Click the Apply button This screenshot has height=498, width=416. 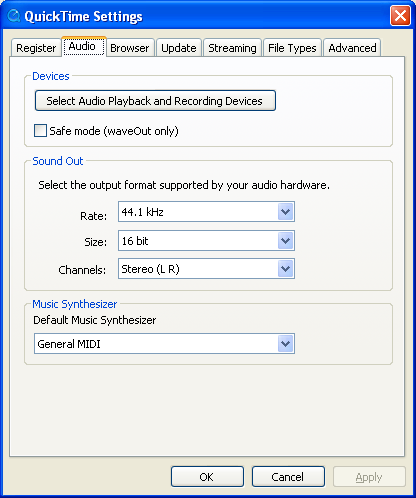tap(369, 477)
